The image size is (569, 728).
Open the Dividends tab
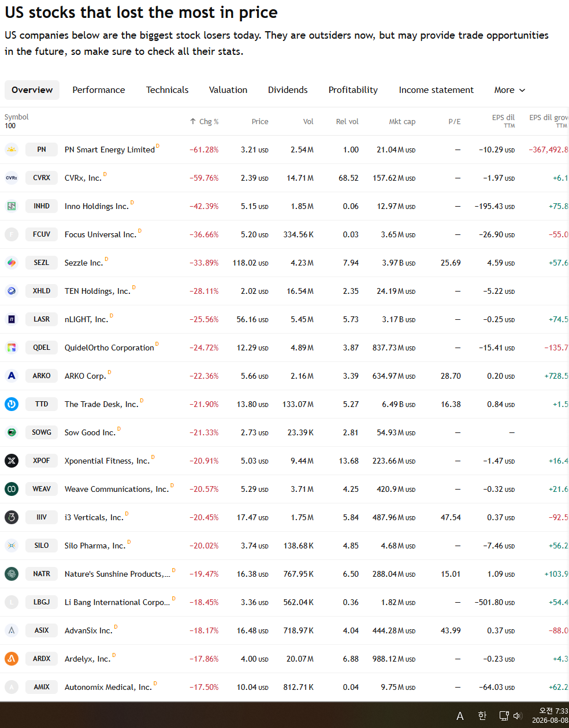click(288, 90)
